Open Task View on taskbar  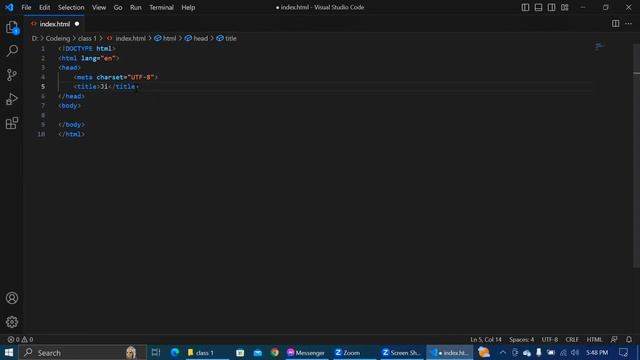pos(156,353)
